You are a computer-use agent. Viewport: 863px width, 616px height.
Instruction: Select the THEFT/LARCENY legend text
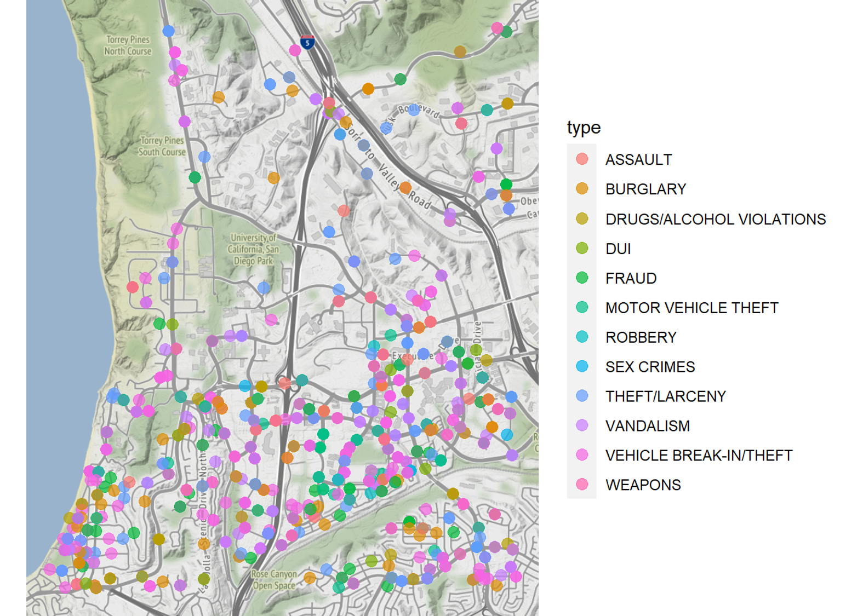coord(665,396)
